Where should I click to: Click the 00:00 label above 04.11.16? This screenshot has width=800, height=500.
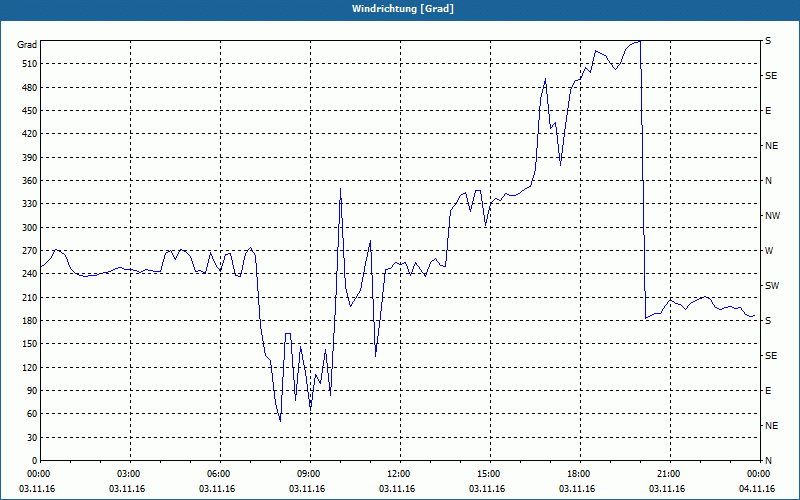[757, 474]
